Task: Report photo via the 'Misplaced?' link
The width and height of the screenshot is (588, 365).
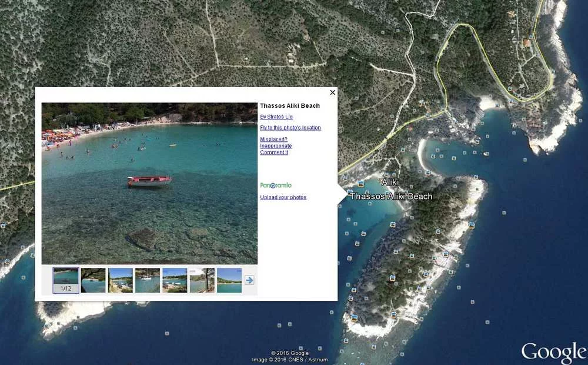Action: [x=274, y=140]
